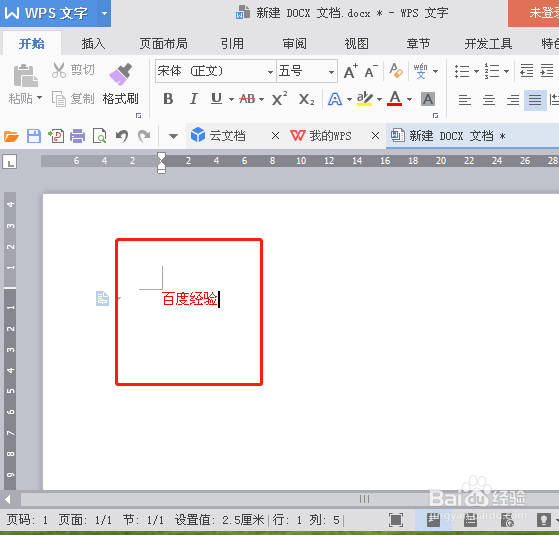
Task: Switch to the 开始 ribbon tab
Action: (32, 43)
